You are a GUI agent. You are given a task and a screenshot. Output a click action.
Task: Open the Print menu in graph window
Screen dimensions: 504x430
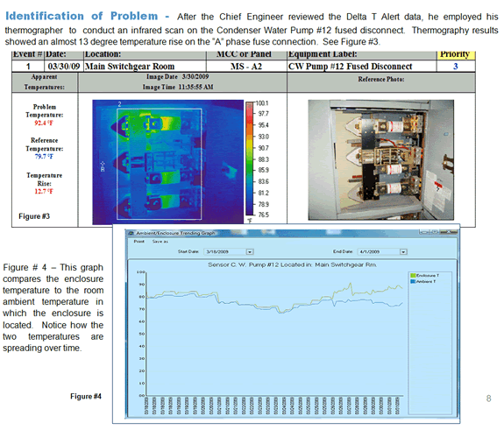click(x=139, y=241)
